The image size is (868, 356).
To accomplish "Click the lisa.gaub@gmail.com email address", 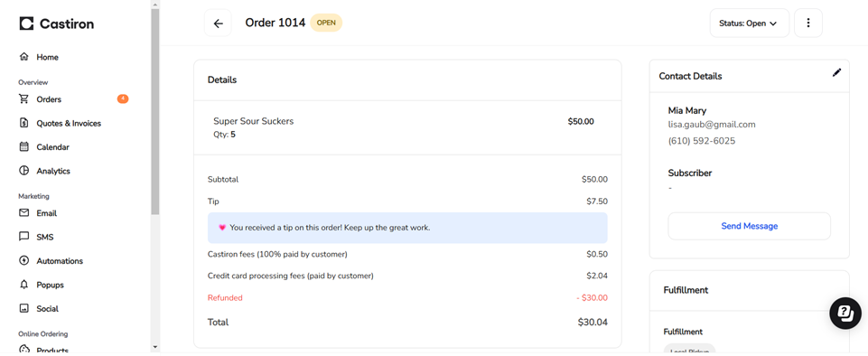I will [712, 125].
